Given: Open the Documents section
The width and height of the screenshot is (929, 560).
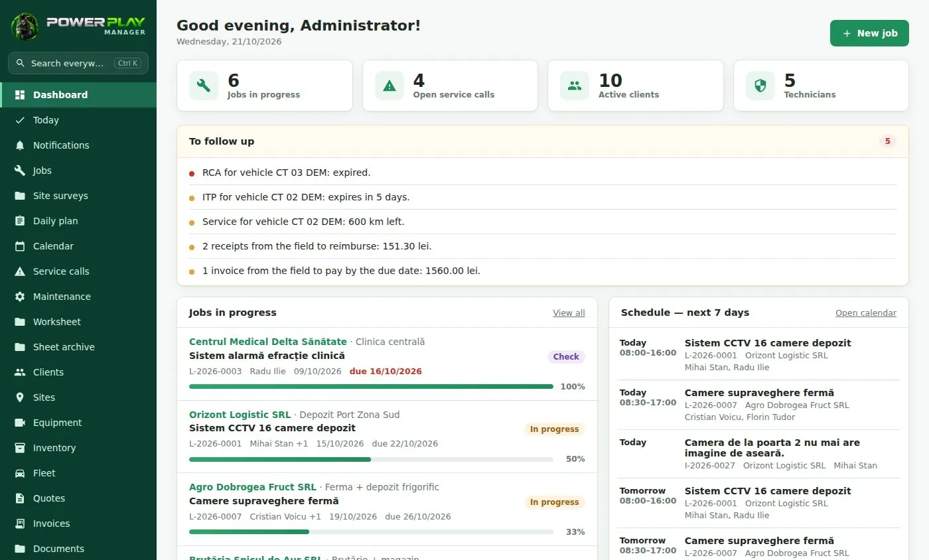Looking at the screenshot, I should click(x=78, y=549).
